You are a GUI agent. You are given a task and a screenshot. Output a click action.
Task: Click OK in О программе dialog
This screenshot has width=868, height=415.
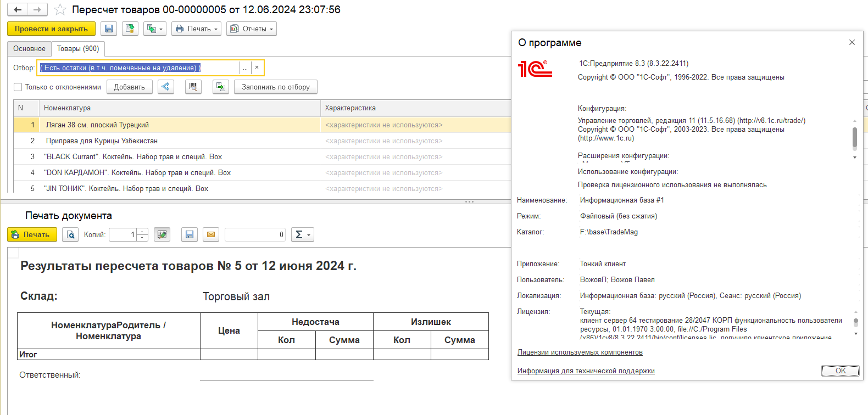point(841,371)
